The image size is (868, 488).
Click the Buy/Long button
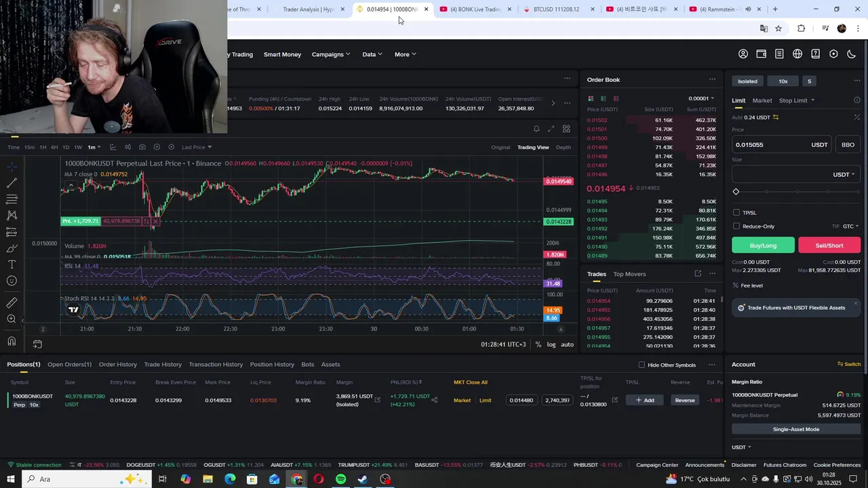[763, 245]
